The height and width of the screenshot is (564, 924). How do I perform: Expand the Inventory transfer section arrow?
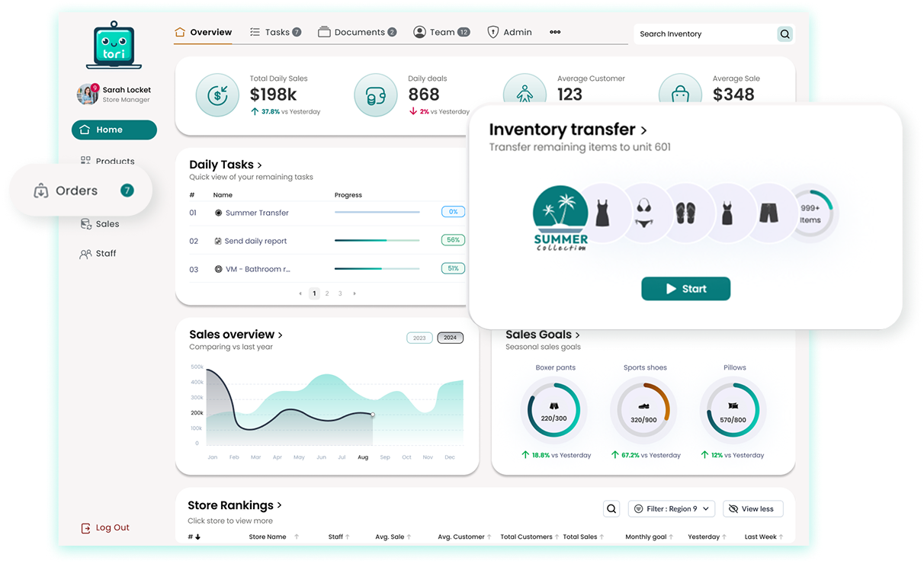click(x=643, y=130)
